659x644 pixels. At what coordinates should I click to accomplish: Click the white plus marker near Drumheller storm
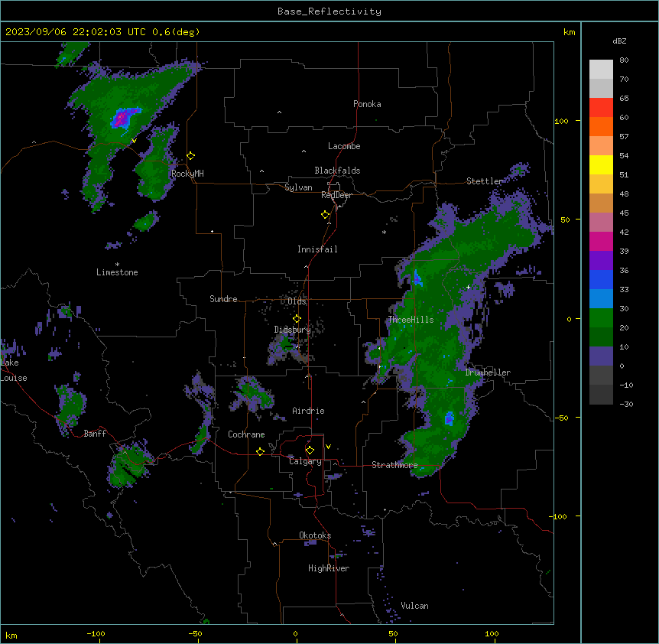coord(468,287)
